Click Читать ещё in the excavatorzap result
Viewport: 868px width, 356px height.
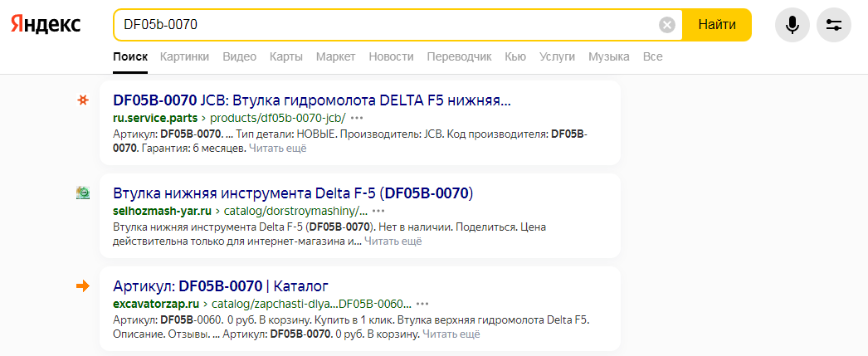pos(451,334)
